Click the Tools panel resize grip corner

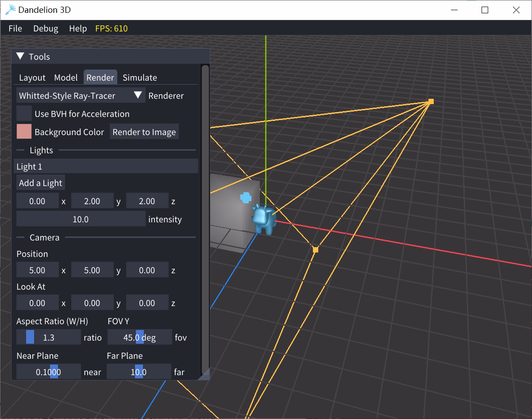coord(205,375)
